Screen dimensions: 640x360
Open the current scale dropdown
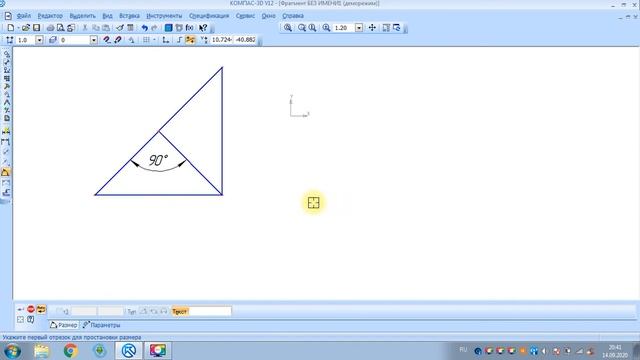[x=39, y=40]
